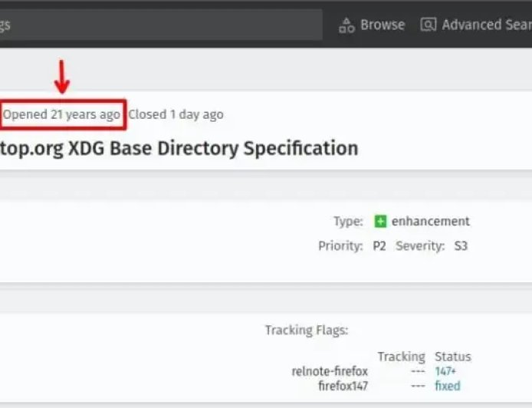Click the tracking dashes for firefox147
This screenshot has width=532, height=408.
[x=418, y=386]
